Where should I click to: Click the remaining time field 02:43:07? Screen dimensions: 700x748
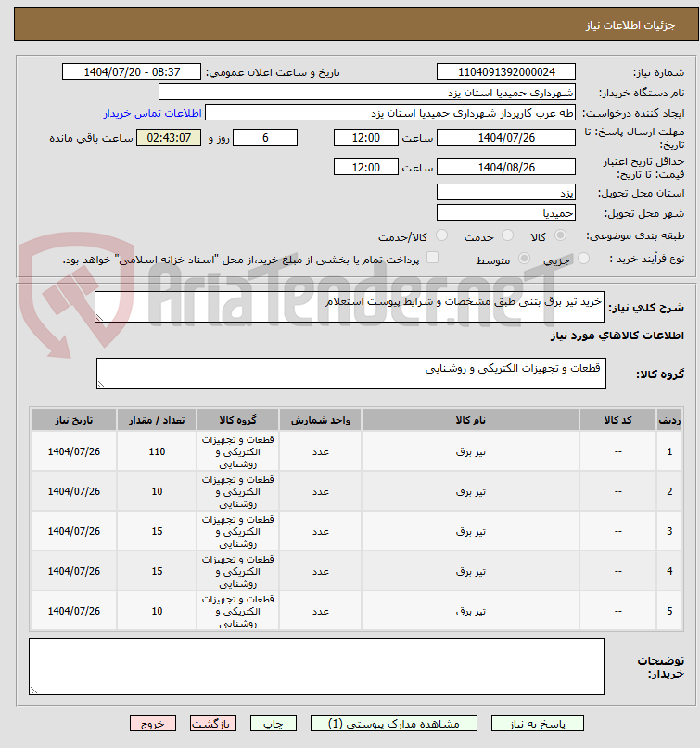pyautogui.click(x=169, y=137)
